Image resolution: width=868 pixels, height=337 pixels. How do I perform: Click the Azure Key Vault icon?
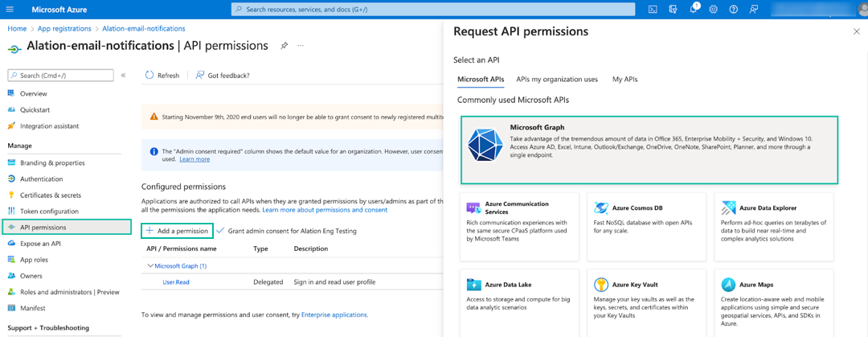click(600, 285)
